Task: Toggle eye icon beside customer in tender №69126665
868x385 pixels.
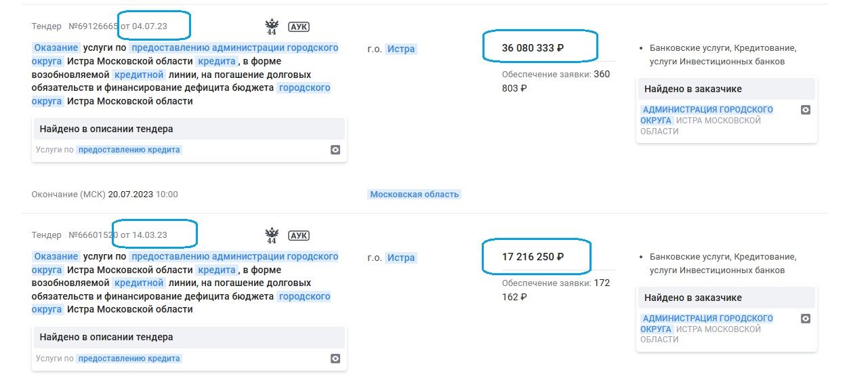Action: pos(805,110)
